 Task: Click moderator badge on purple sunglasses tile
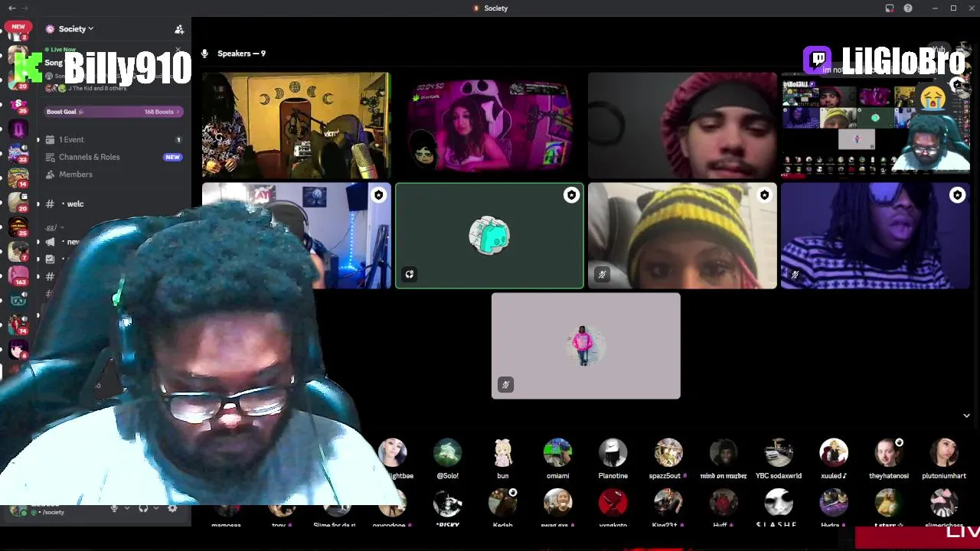click(x=958, y=195)
